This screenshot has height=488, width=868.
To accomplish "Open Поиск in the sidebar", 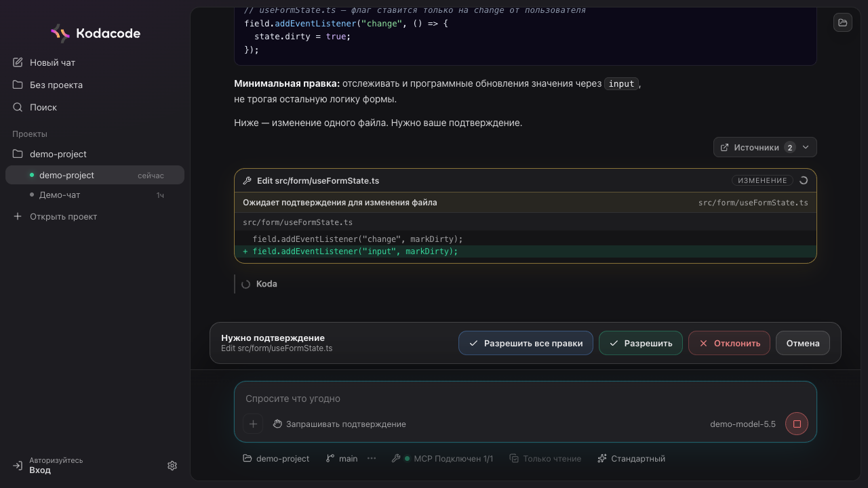I will tap(95, 107).
